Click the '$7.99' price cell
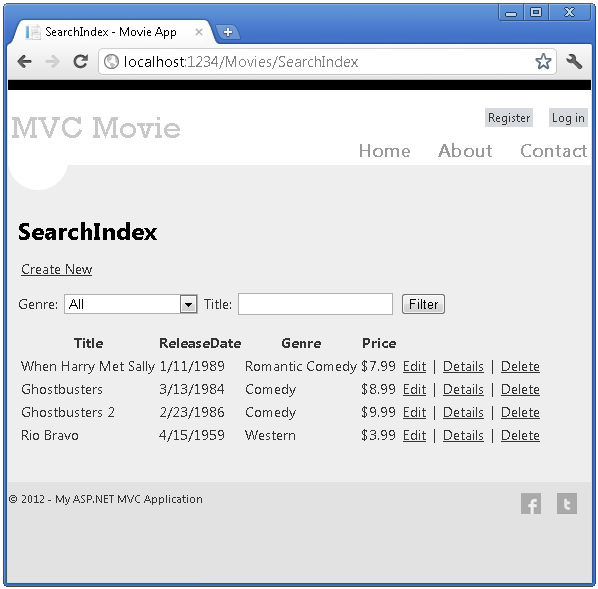Screen dimensions: 598x589 point(378,366)
